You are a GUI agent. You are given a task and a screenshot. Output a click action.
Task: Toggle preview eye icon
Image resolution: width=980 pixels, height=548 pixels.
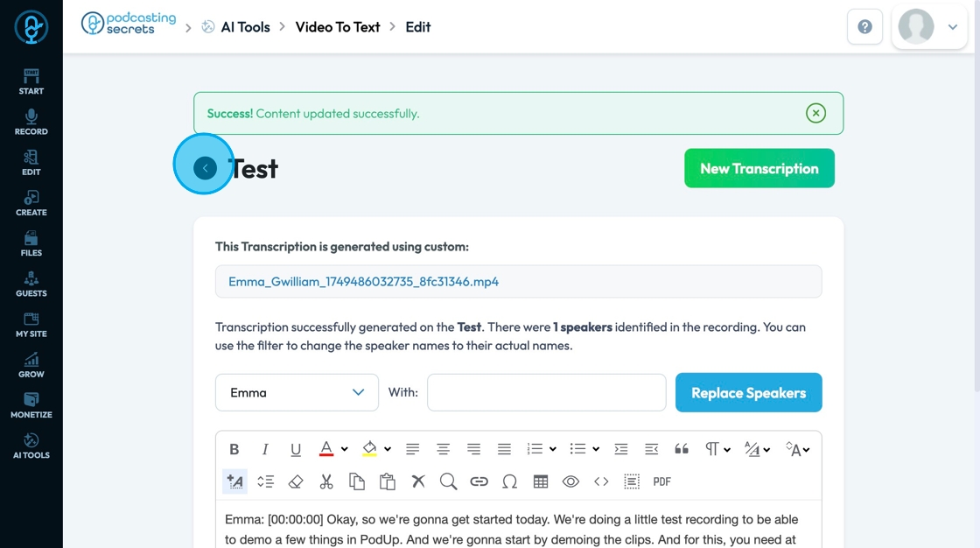point(570,481)
